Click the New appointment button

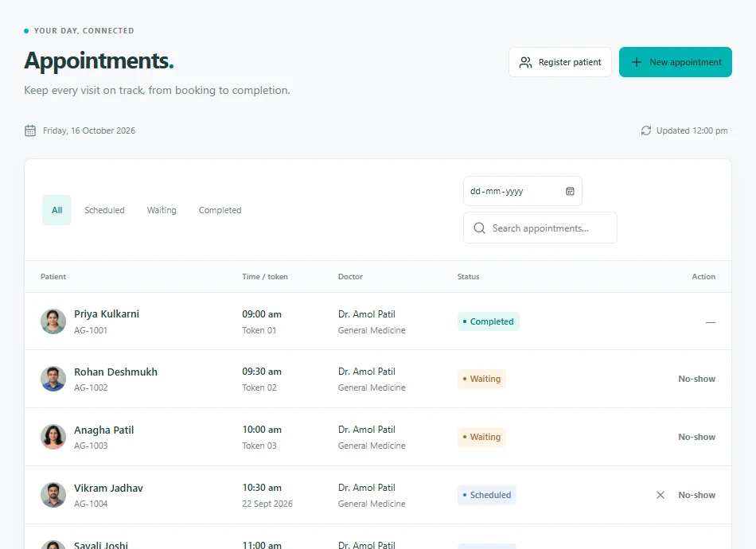point(676,62)
